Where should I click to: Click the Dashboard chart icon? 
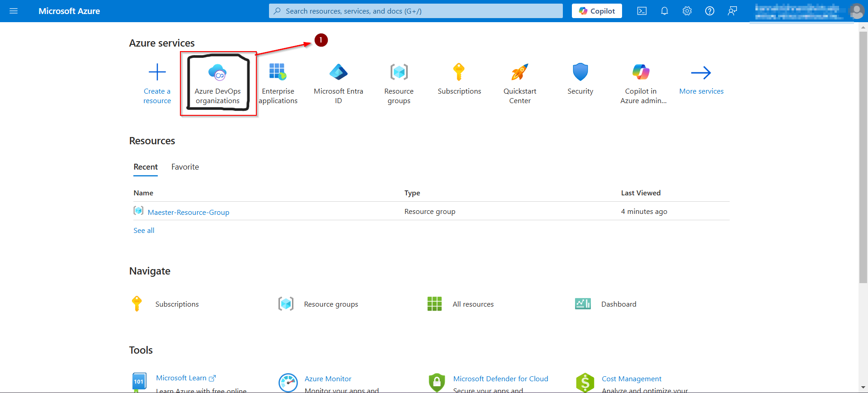tap(583, 304)
